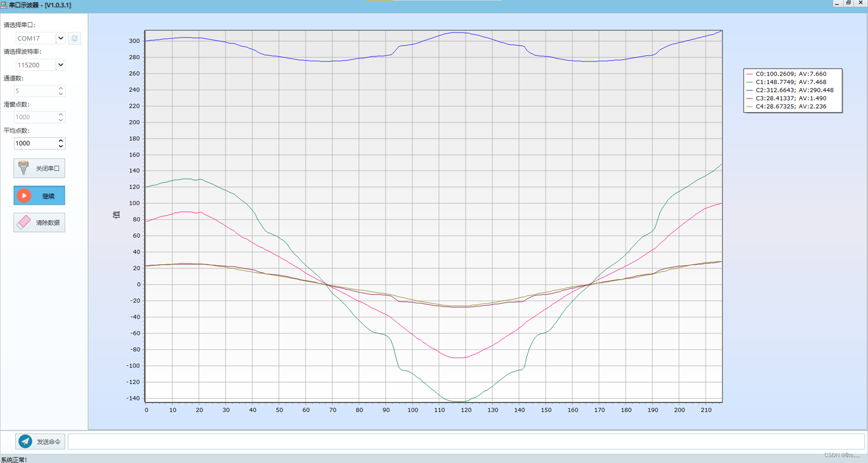Viewport: 868px width, 463px height.
Task: Click the 通道数 label
Action: click(x=13, y=78)
